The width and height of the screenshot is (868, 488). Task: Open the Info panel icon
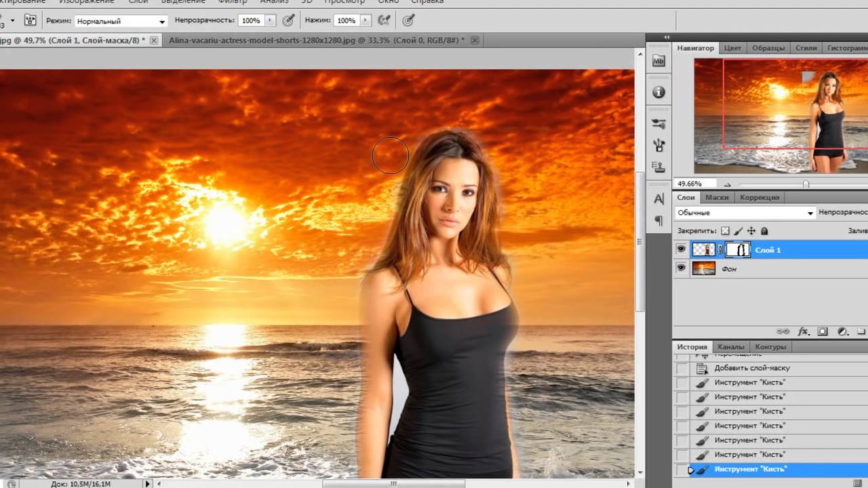point(658,92)
